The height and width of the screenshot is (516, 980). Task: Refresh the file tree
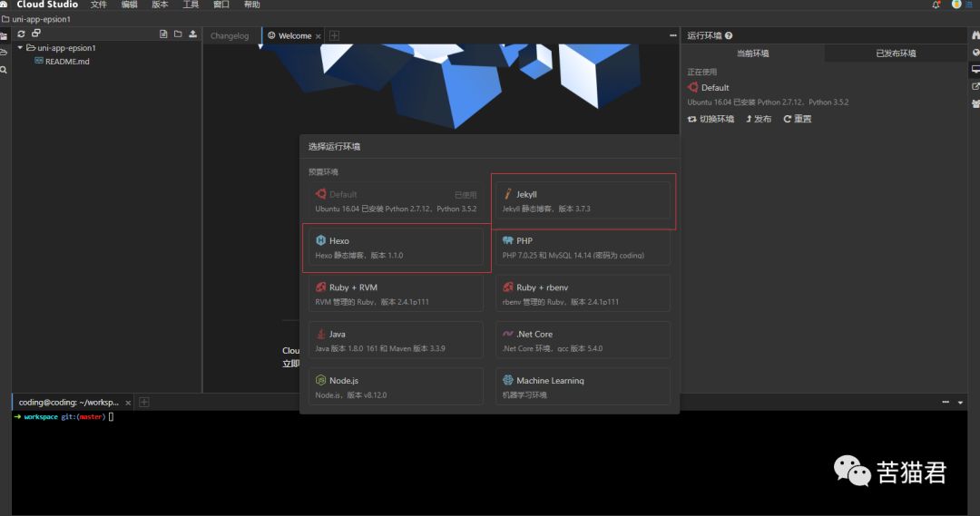(21, 34)
